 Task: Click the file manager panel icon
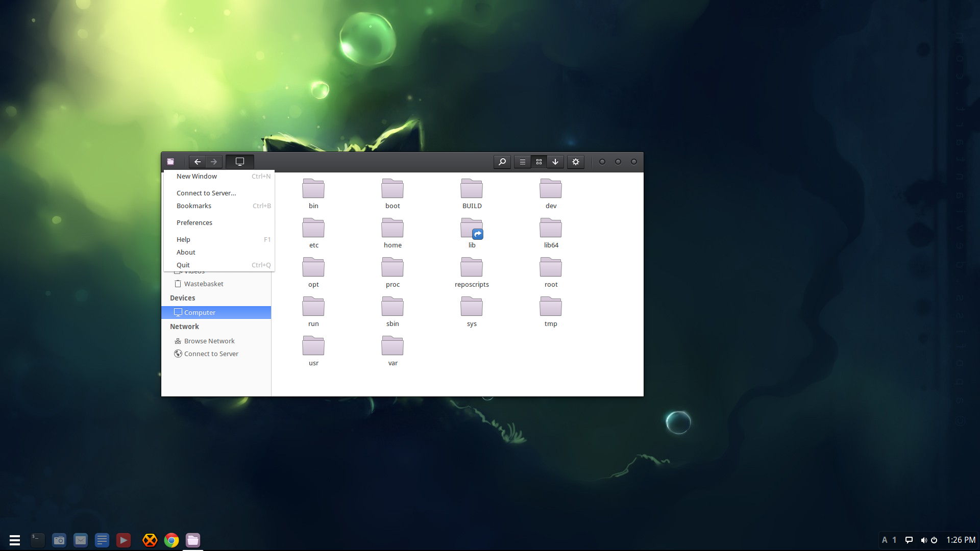[193, 540]
